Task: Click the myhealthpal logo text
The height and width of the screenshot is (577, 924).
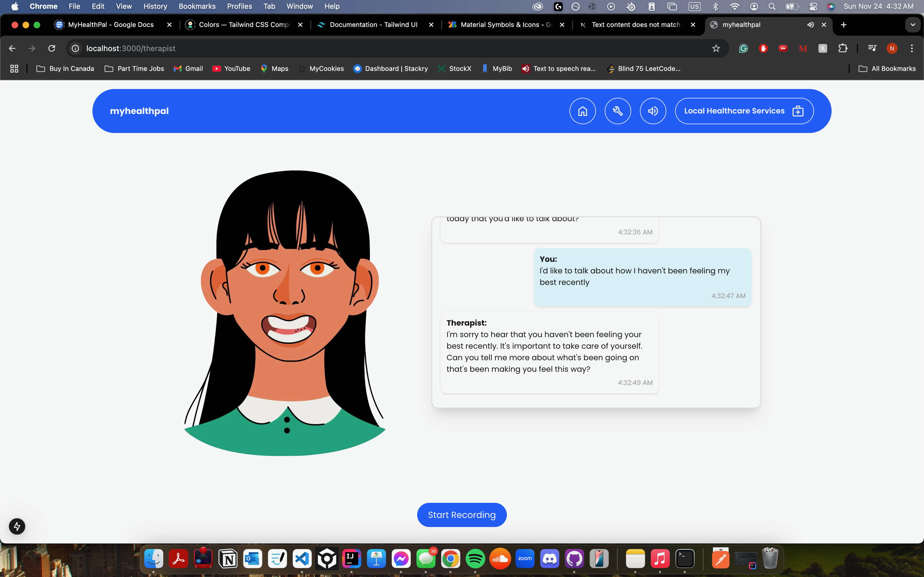Action: coord(139,111)
